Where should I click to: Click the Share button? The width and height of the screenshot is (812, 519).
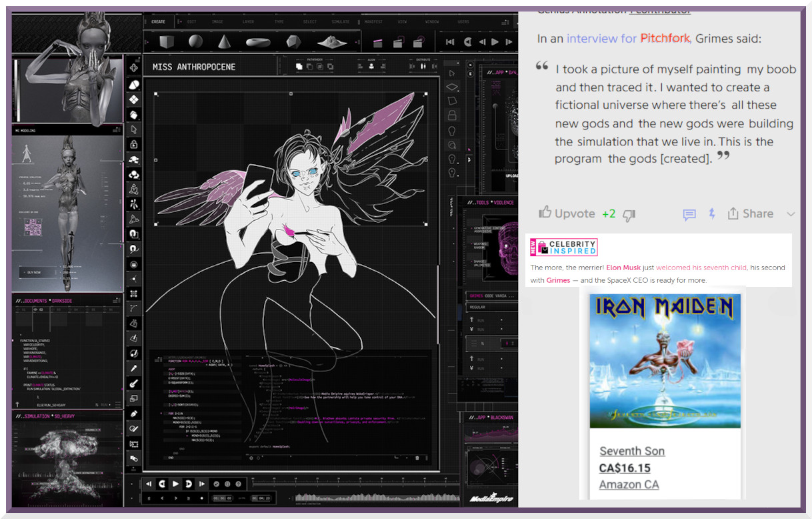[x=750, y=213]
